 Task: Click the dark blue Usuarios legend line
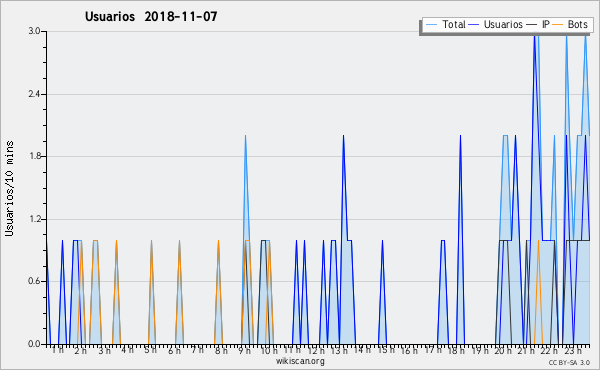coord(474,25)
